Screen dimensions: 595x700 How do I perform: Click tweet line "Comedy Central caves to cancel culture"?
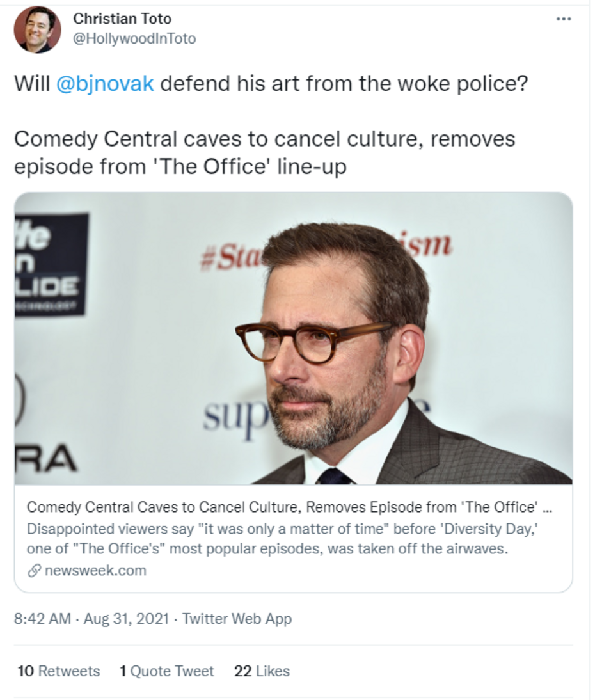tap(264, 139)
